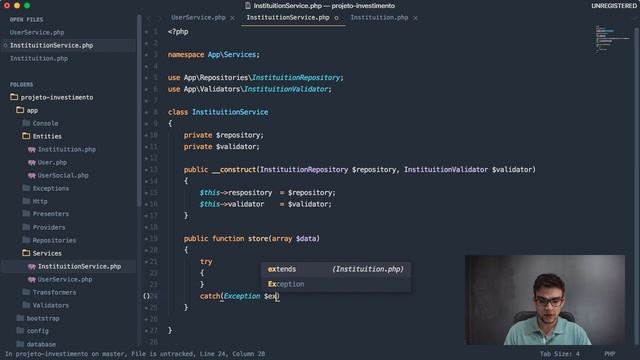640x360 pixels.
Task: Collapse the Entities folder
Action: point(27,136)
